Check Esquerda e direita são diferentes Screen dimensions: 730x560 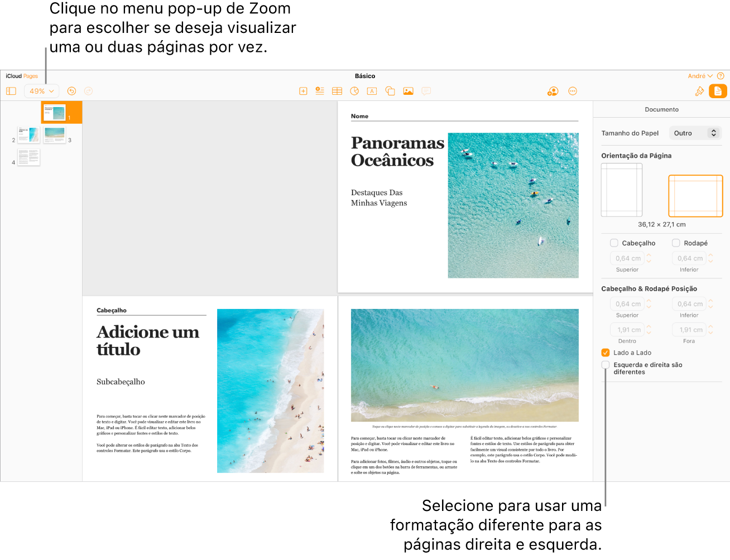point(606,365)
